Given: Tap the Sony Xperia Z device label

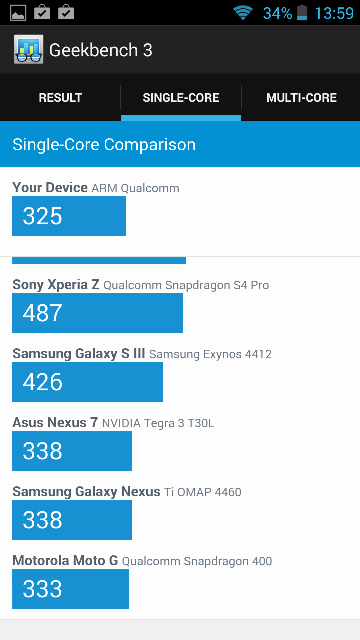Looking at the screenshot, I should pos(56,284).
